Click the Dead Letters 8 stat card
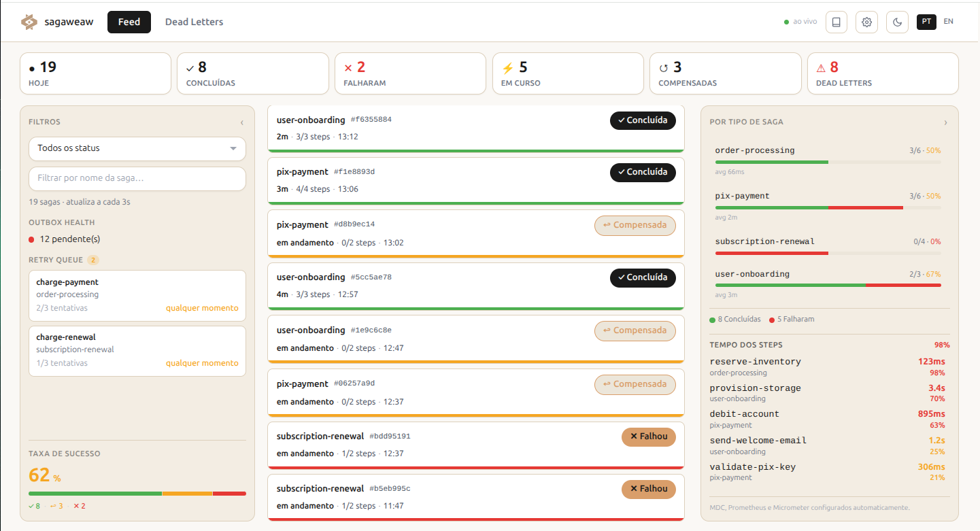The image size is (980, 531). pyautogui.click(x=883, y=73)
